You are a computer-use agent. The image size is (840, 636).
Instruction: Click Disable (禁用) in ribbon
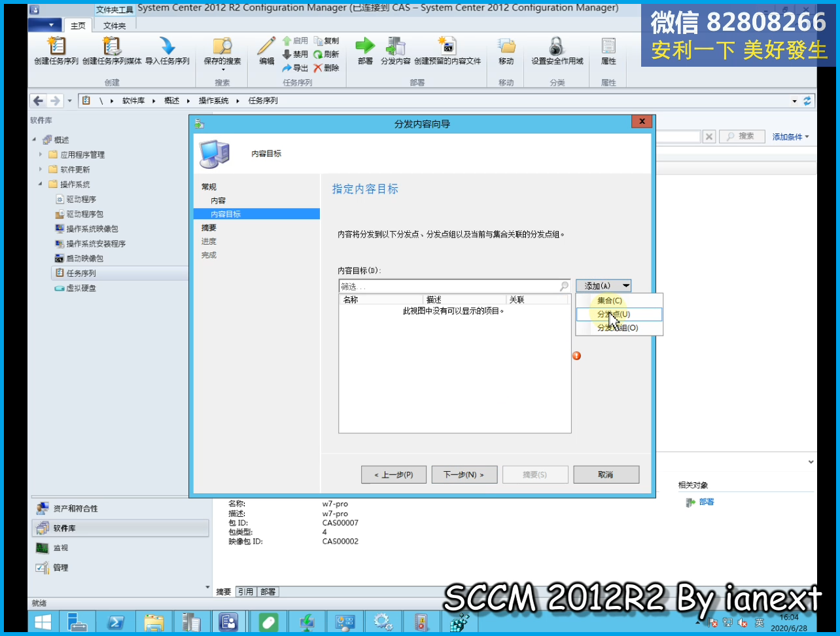click(x=295, y=54)
